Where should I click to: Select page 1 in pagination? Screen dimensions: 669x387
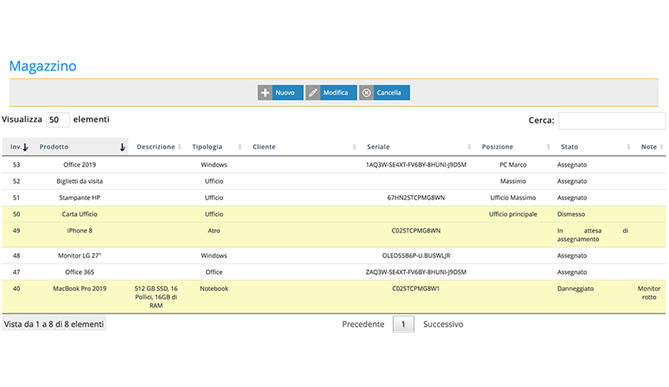(403, 324)
